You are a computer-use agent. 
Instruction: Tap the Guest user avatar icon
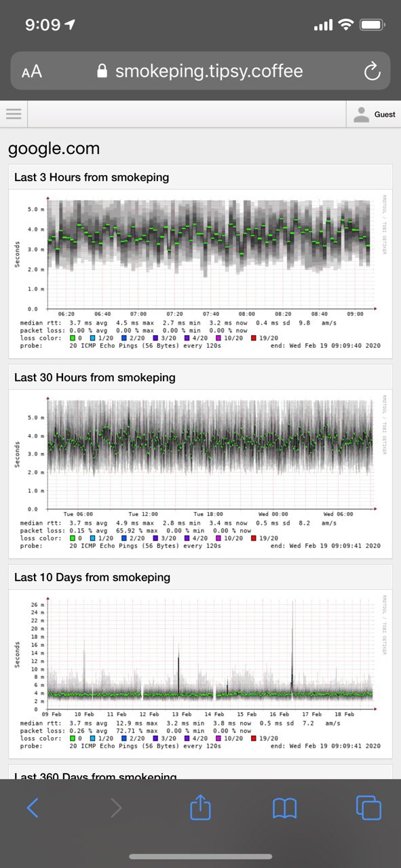coord(361,115)
